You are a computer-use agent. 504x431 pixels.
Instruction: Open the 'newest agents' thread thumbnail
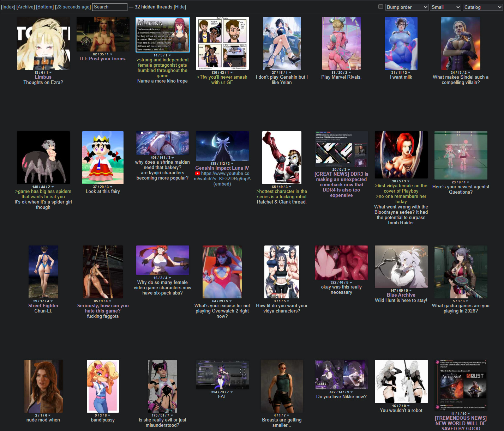pos(461,155)
